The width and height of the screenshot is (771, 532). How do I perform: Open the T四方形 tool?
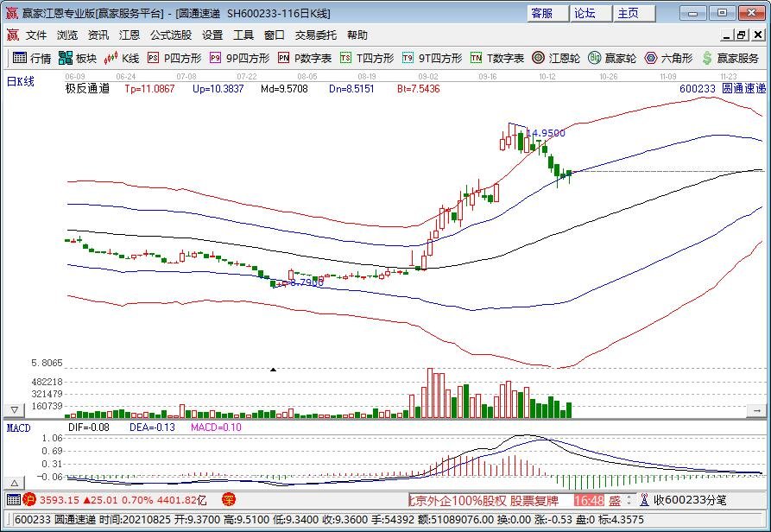pos(367,58)
